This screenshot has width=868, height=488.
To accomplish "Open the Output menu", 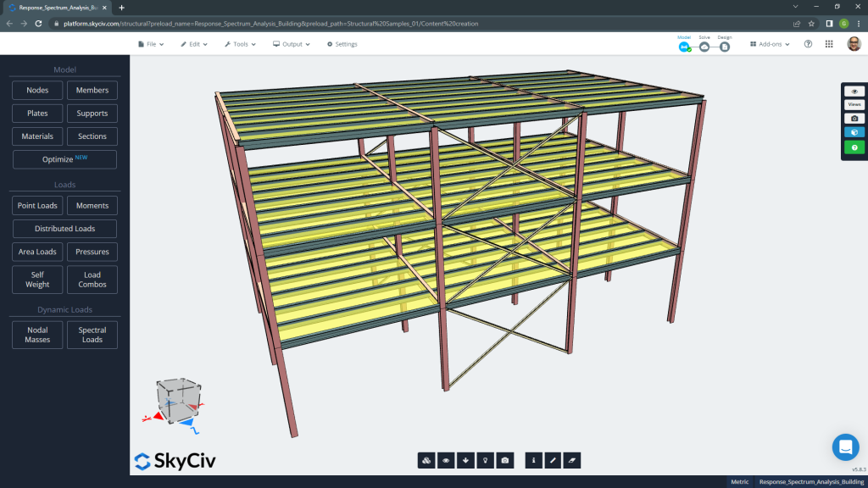I will (x=292, y=44).
